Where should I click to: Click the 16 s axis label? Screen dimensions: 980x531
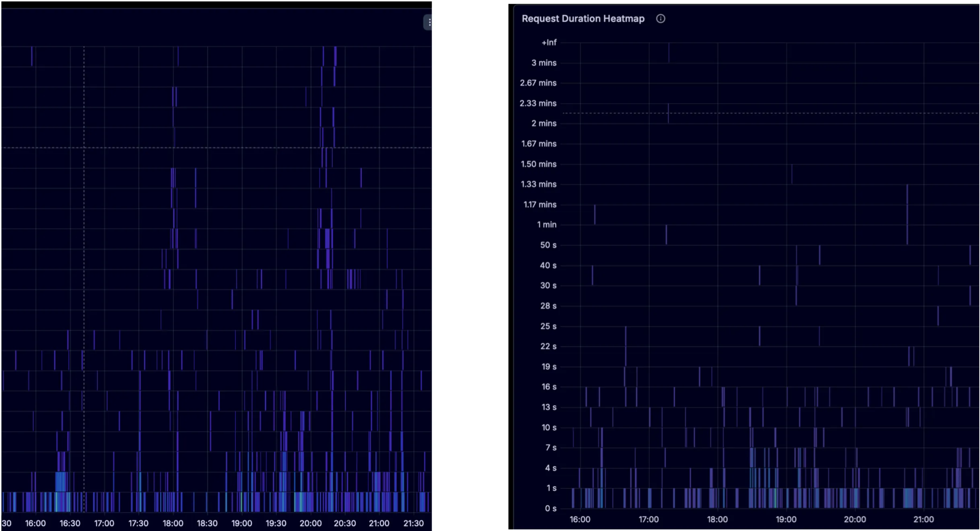(x=549, y=387)
